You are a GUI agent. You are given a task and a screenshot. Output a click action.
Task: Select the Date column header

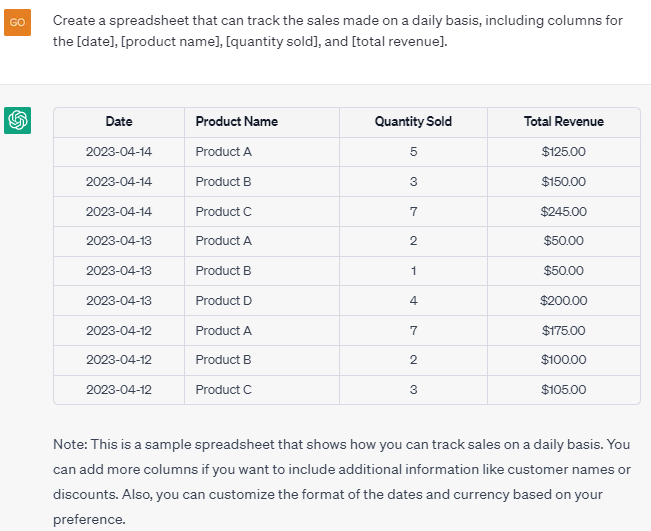pyautogui.click(x=119, y=122)
